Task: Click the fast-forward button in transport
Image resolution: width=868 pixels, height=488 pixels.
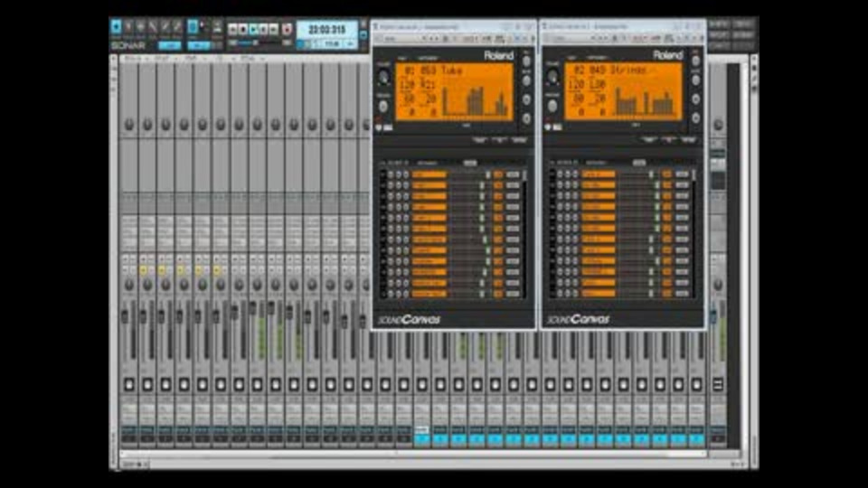Action: [273, 29]
